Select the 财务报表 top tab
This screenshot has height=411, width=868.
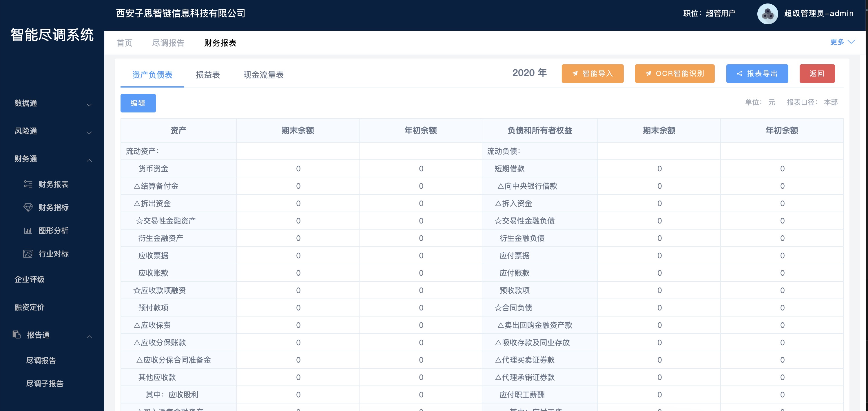point(220,43)
